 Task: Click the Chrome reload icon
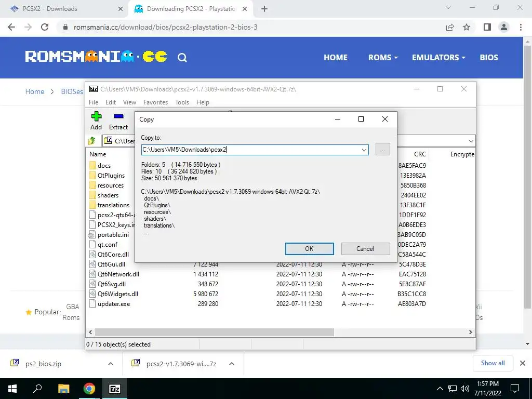(45, 27)
